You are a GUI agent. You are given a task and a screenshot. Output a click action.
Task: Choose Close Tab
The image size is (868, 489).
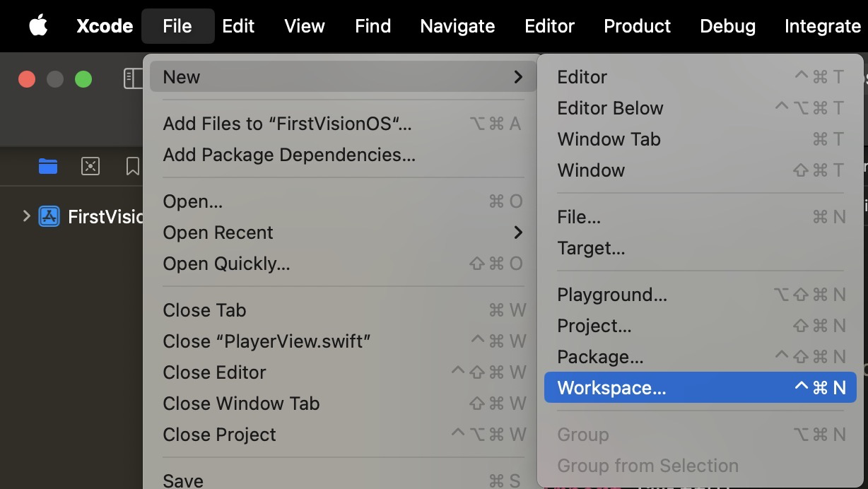[344, 310]
